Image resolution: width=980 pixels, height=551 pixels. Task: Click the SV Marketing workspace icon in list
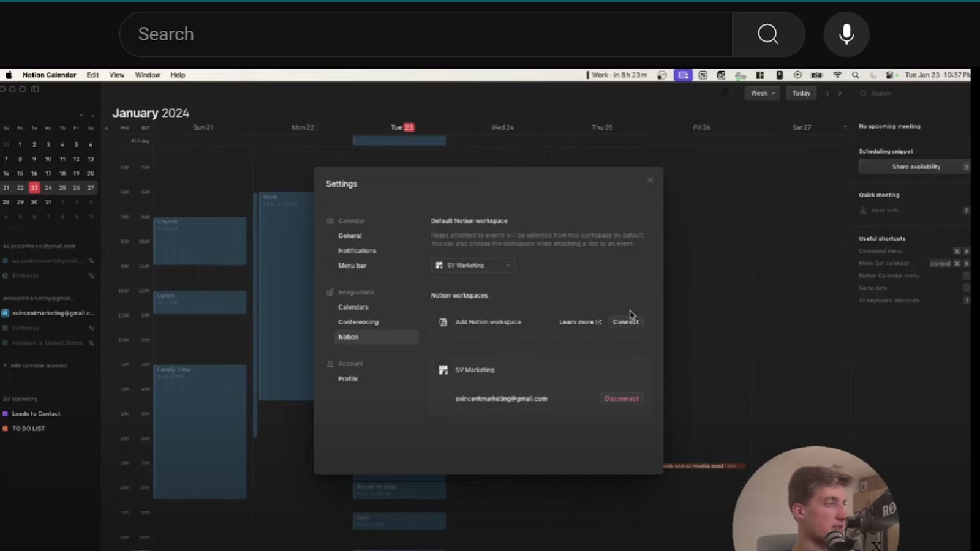[443, 370]
